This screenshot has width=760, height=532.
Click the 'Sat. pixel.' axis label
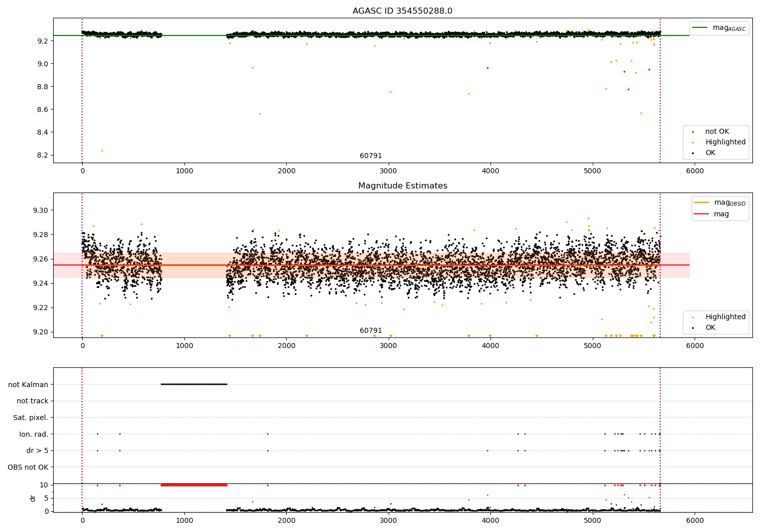tap(30, 418)
